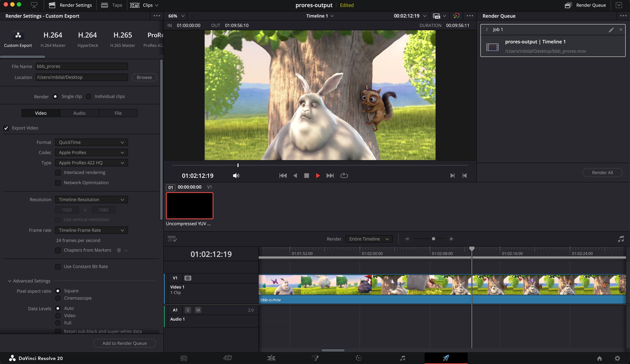
Task: Open the Color page icon
Action: point(359,358)
